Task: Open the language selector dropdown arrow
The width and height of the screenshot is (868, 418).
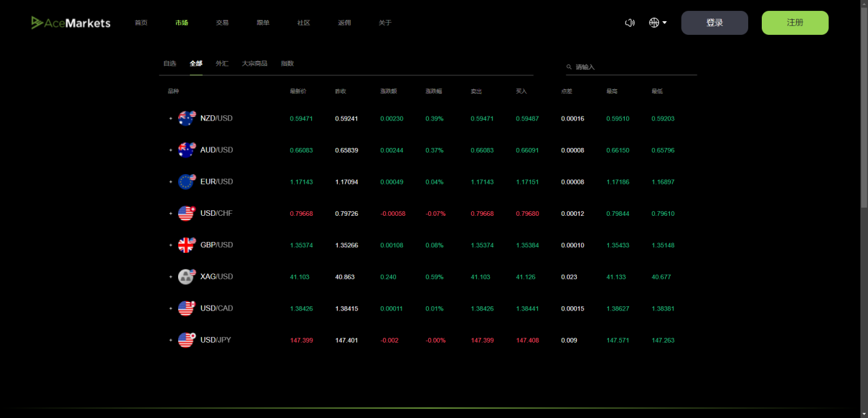Action: (663, 23)
